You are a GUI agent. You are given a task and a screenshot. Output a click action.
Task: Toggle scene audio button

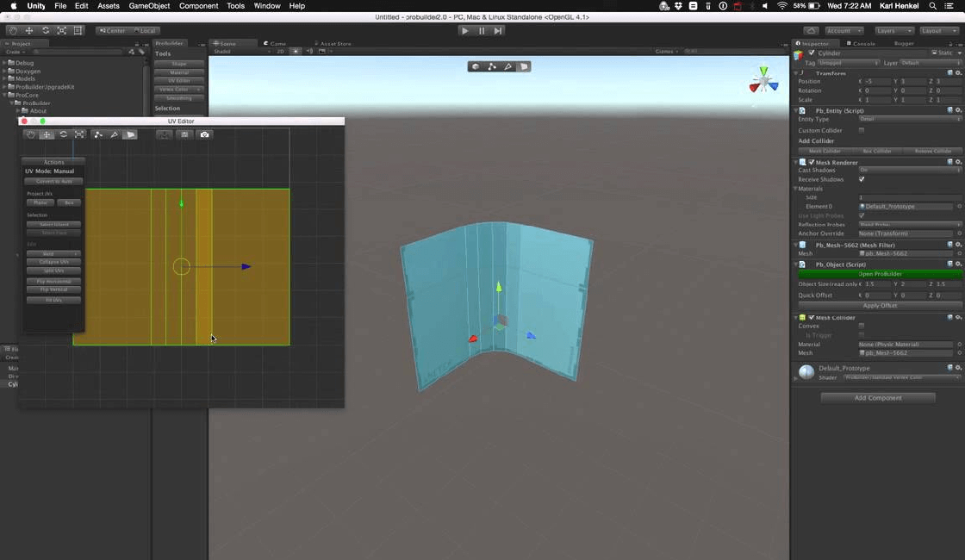click(x=309, y=51)
